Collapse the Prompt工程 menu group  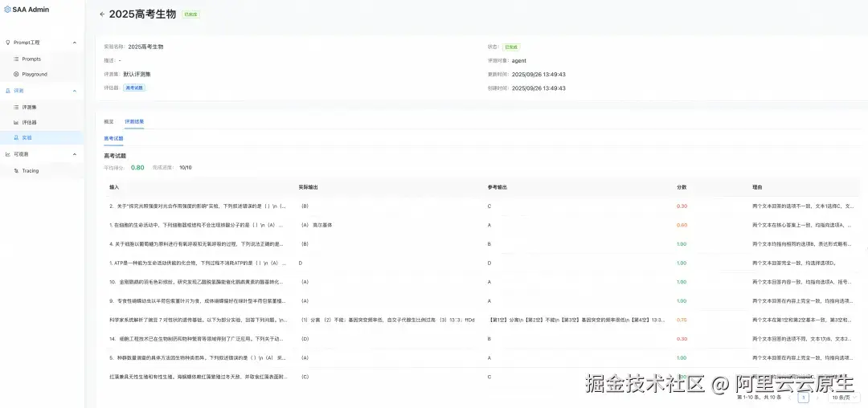point(75,43)
